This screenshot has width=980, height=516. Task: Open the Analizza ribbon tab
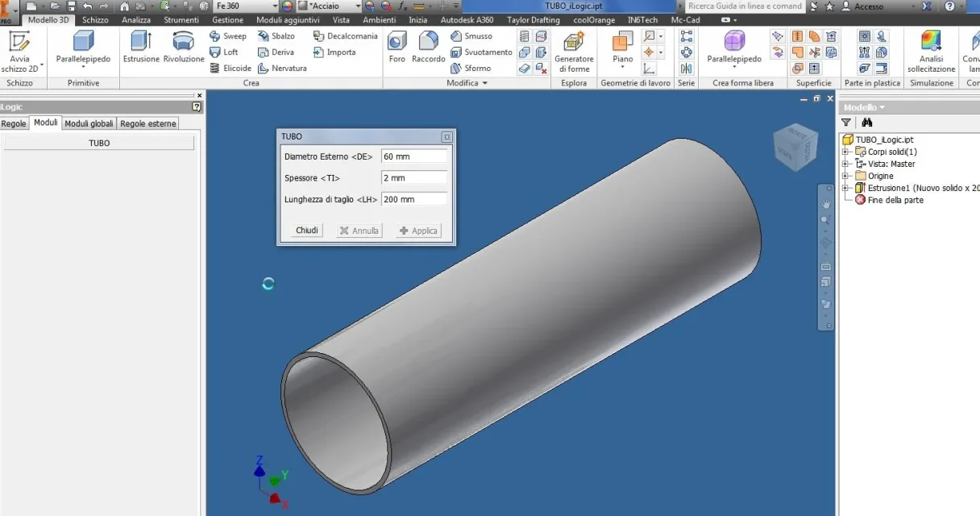point(136,20)
